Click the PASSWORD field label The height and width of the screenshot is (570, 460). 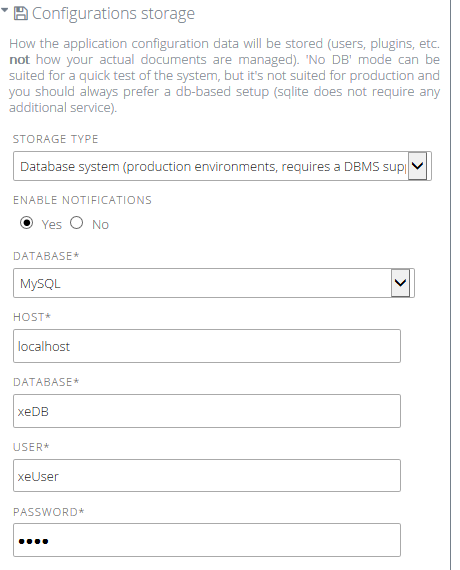coord(48,512)
